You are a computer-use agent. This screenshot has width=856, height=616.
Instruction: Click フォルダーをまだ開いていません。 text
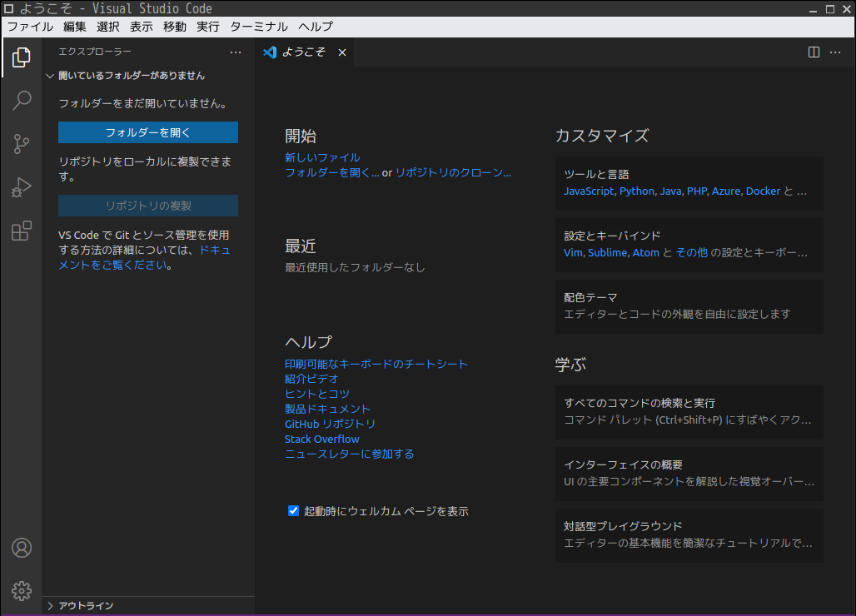(143, 104)
